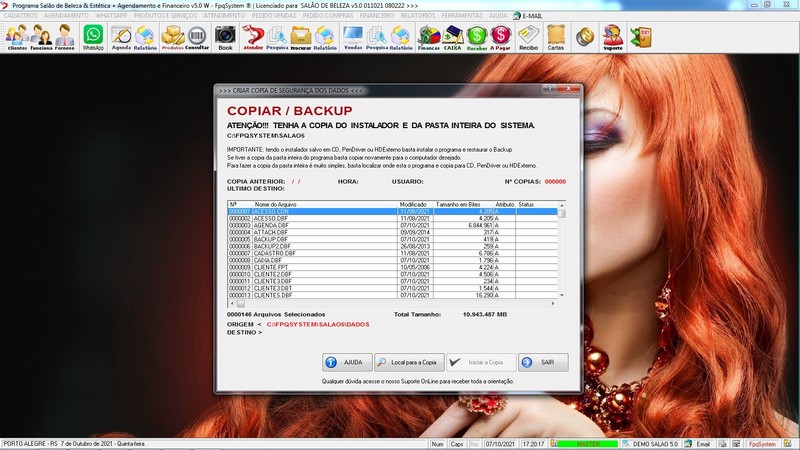The width and height of the screenshot is (800, 450).
Task: Click the Local para a Copia button
Action: click(409, 362)
